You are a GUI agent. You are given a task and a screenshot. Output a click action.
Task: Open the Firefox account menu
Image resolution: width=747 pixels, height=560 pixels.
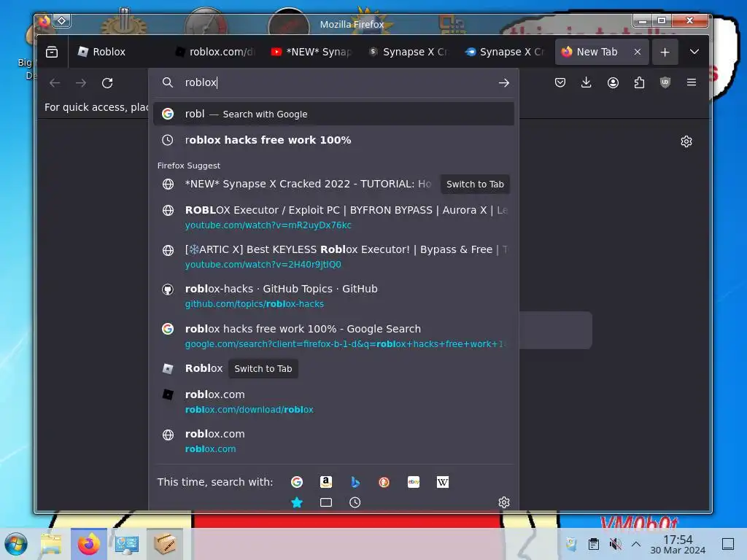[x=613, y=82]
